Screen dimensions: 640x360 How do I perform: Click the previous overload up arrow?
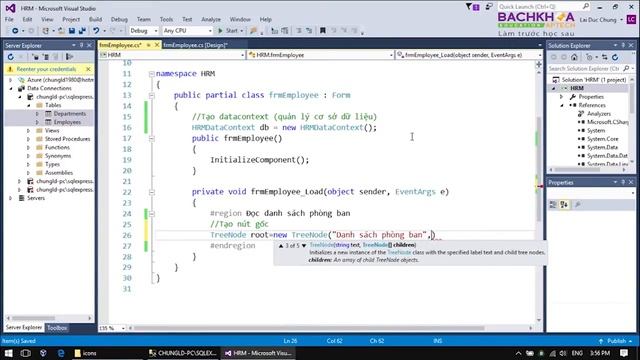281,246
